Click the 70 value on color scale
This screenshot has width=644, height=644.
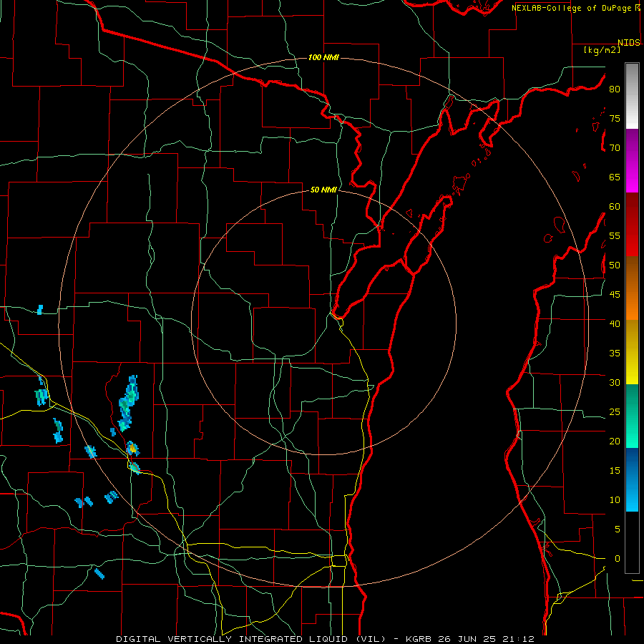(615, 148)
